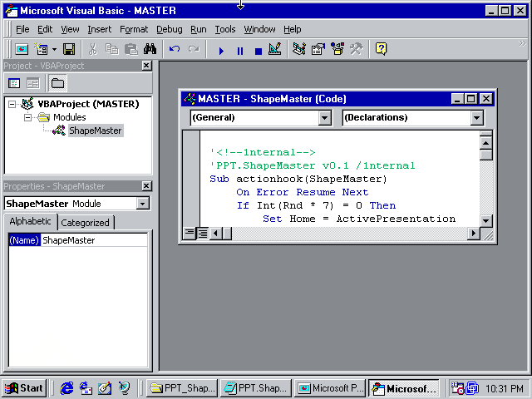Screen dimensions: 532x399
Task: Click the Cut scissors icon
Action: point(92,49)
